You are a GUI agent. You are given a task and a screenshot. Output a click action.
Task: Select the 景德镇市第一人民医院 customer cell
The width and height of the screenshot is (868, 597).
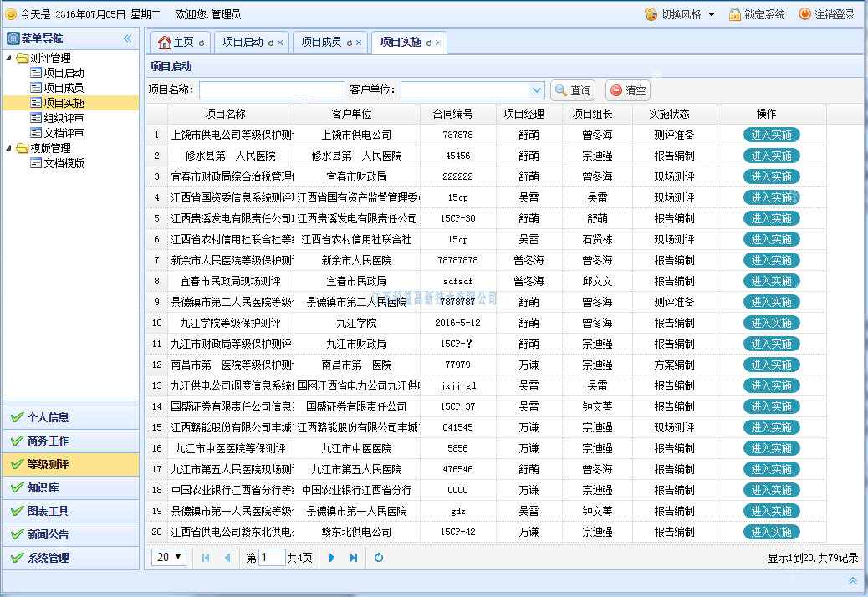(x=357, y=511)
